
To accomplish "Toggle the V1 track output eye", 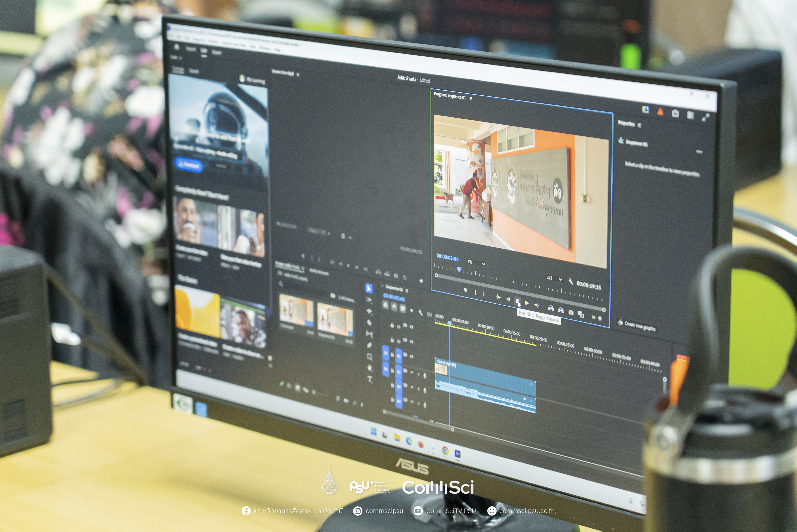I will click(411, 356).
